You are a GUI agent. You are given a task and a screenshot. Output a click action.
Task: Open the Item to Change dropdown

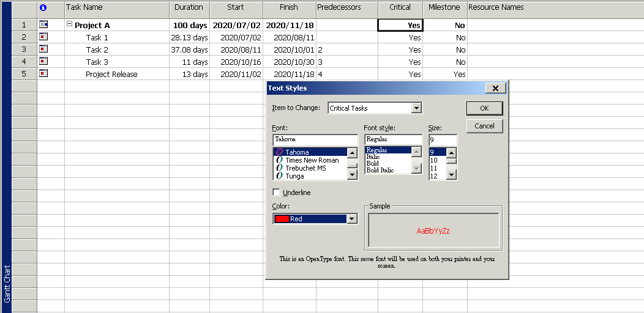(416, 108)
